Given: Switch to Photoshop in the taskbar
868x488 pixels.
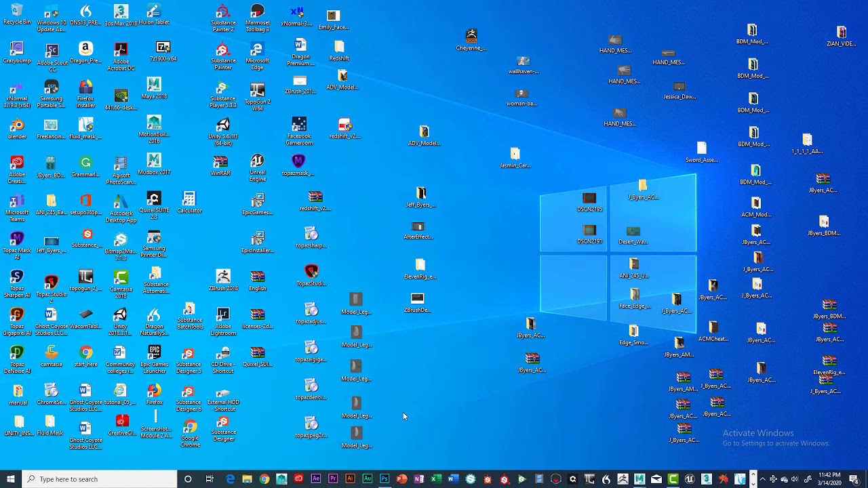Looking at the screenshot, I should click(384, 479).
